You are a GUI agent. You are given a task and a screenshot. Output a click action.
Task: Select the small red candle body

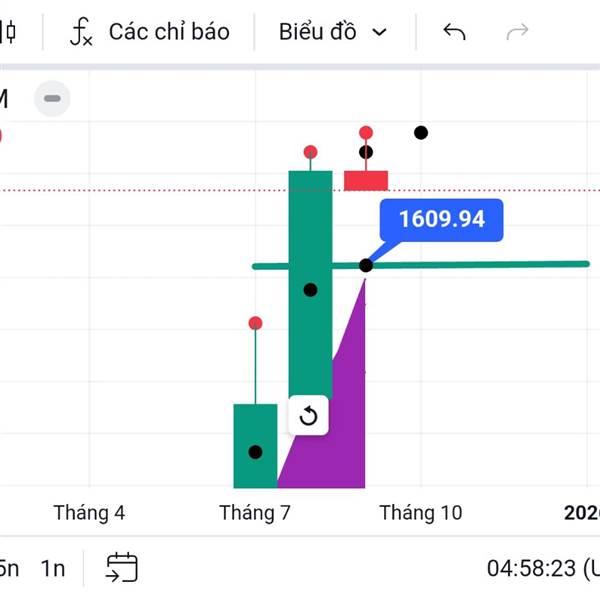(366, 180)
